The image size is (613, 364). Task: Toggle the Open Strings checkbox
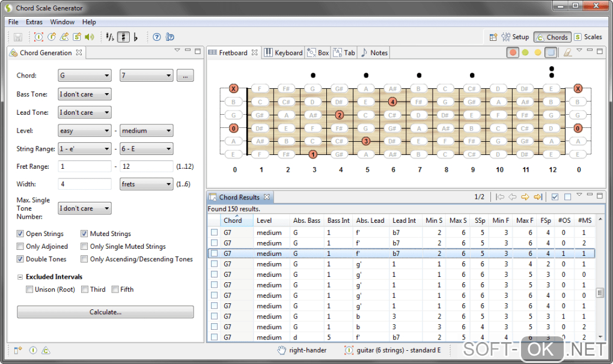(20, 234)
